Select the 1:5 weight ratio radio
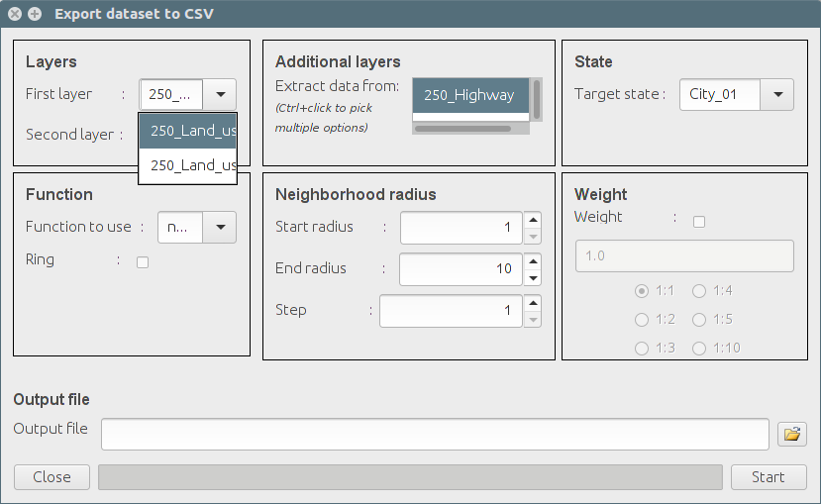Image resolution: width=821 pixels, height=504 pixels. (x=699, y=320)
